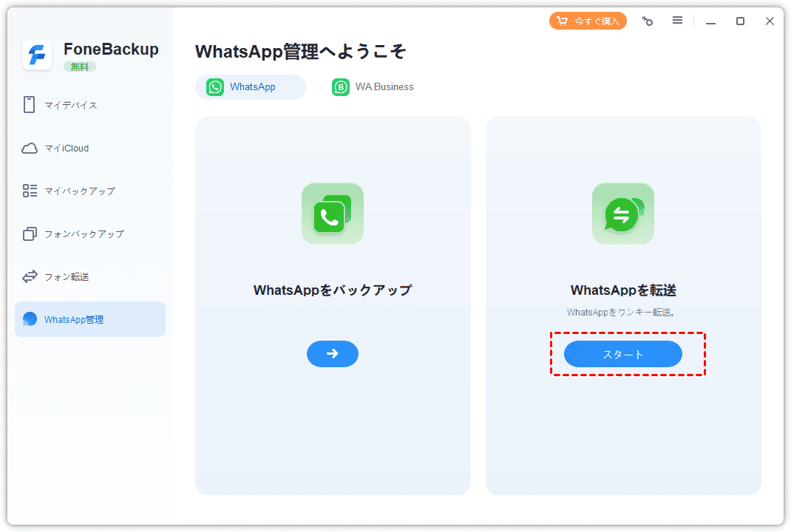791x532 pixels.
Task: Click the WhatsApp transfer arrows icon
Action: [x=623, y=214]
